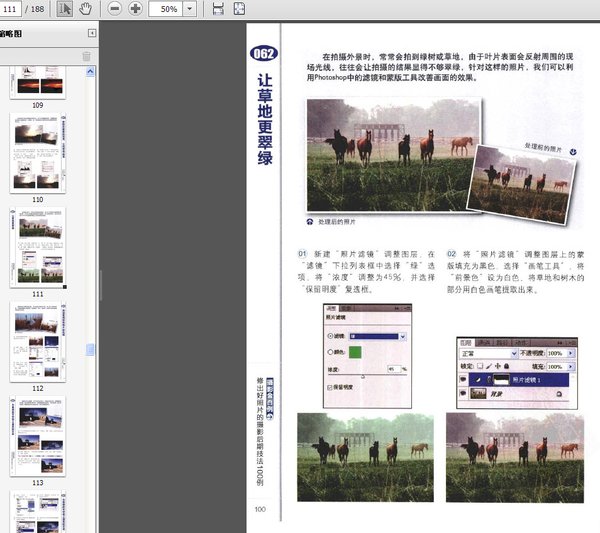Click the step '02' paragraph text
The image size is (600, 533).
515,271
